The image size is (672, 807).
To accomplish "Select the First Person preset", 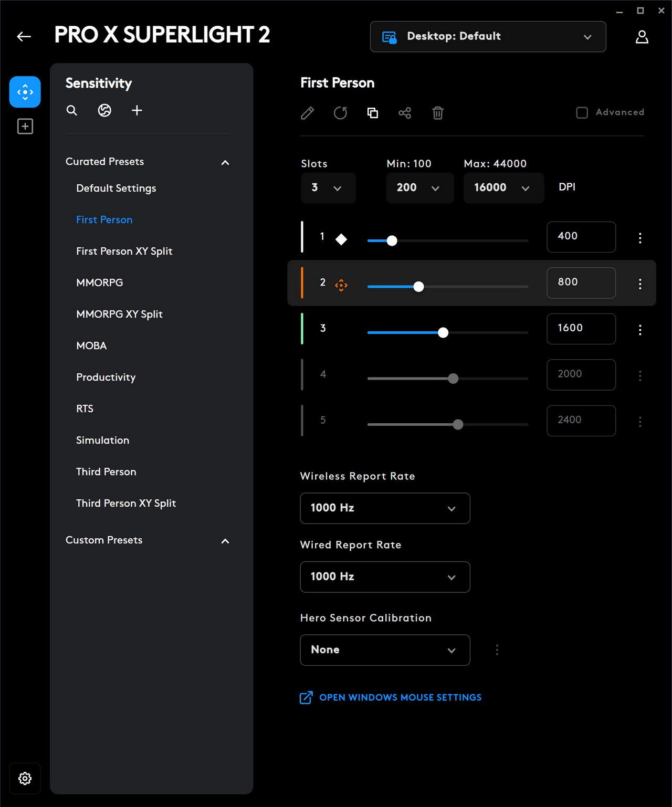I will [104, 219].
